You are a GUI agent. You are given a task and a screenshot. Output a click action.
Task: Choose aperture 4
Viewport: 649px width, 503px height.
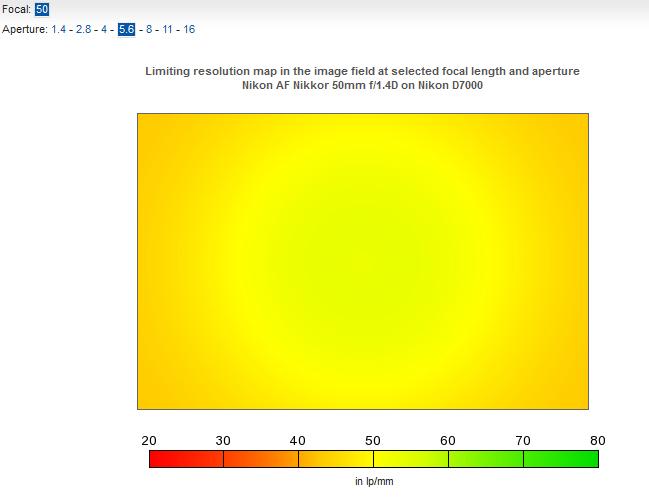pyautogui.click(x=104, y=29)
